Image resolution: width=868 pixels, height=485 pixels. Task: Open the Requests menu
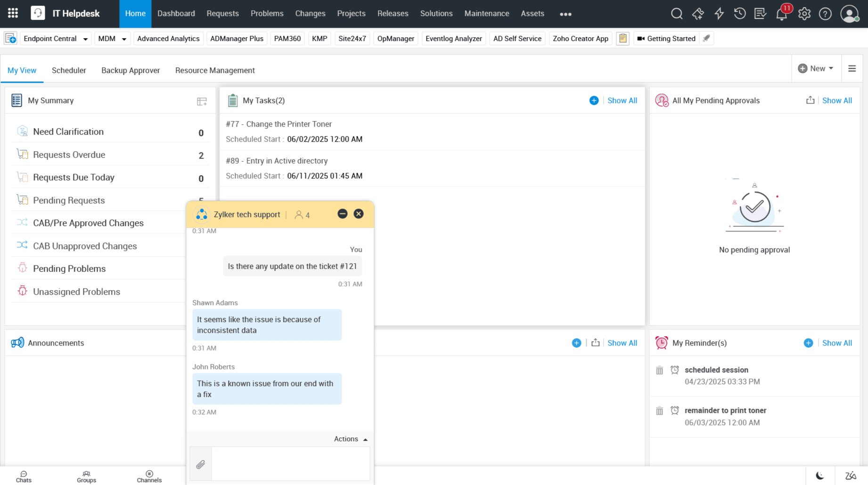click(x=222, y=14)
